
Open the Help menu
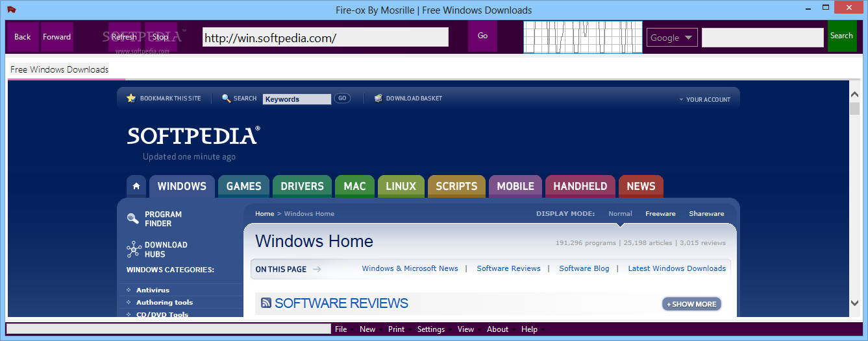529,329
